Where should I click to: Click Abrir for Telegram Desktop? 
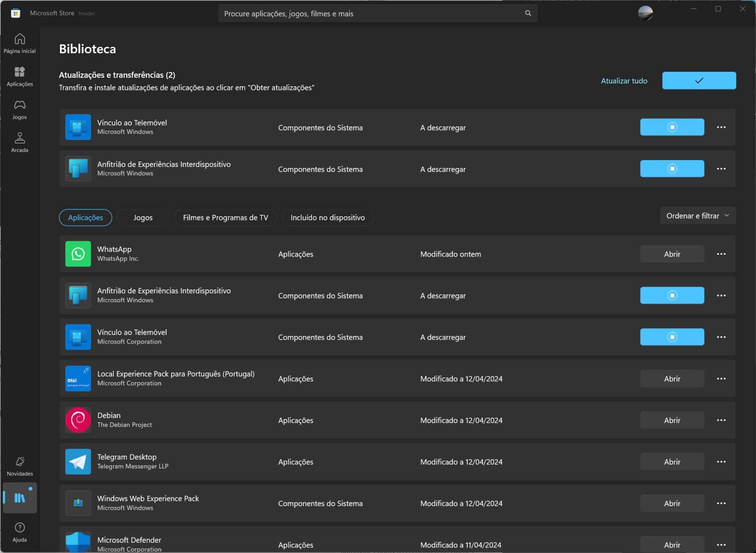tap(671, 462)
